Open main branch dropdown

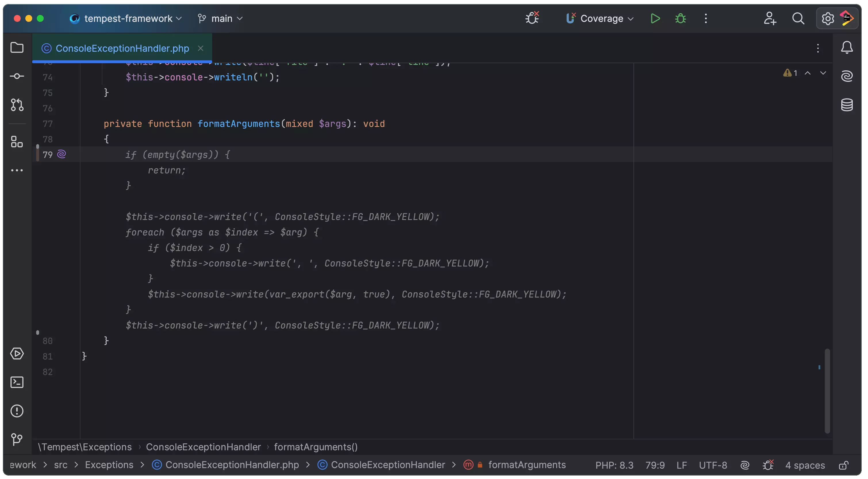[220, 18]
